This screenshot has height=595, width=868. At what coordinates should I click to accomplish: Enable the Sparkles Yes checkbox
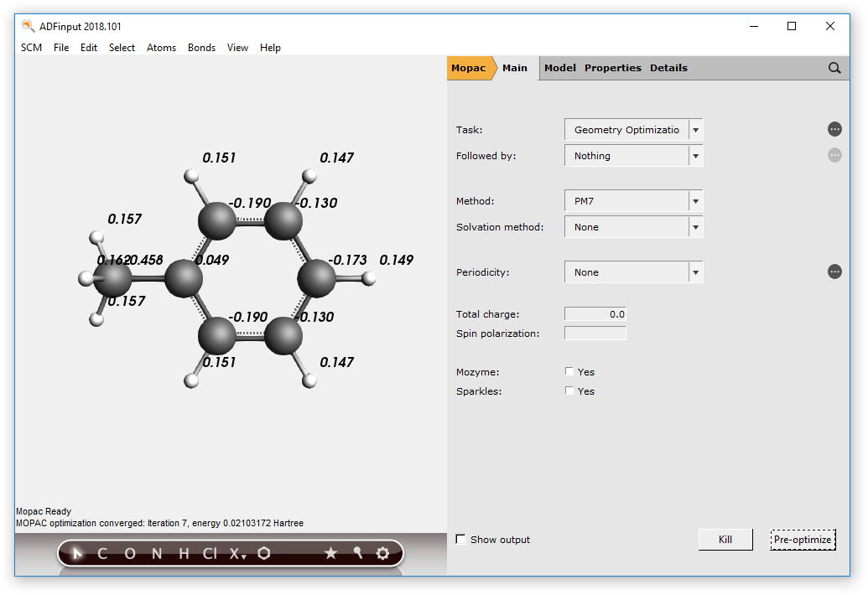click(569, 391)
